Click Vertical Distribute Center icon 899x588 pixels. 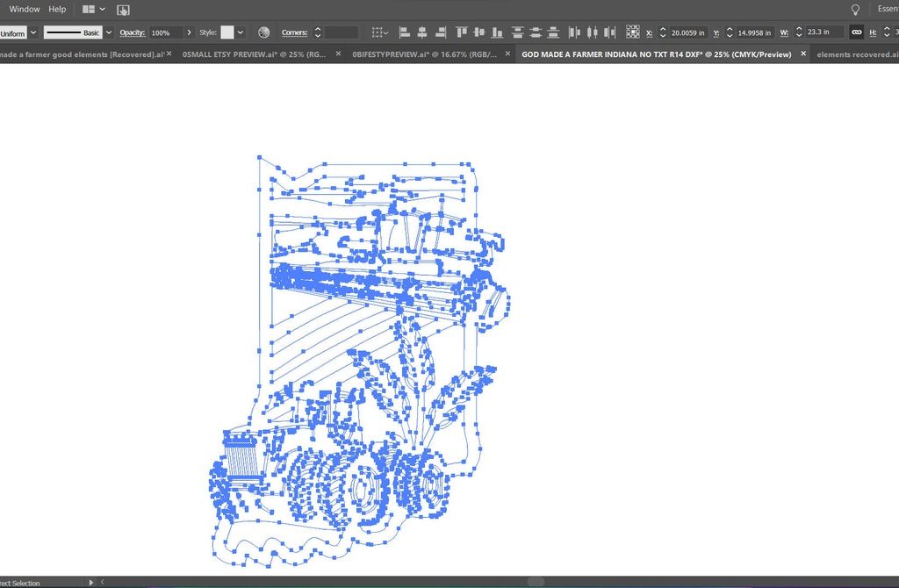pos(536,32)
